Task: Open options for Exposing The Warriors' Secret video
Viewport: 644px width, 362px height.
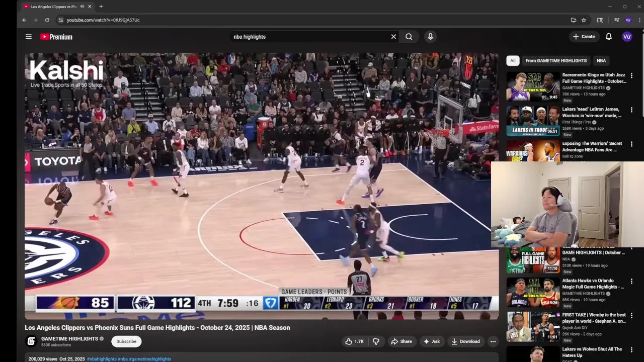Action: tap(631, 144)
